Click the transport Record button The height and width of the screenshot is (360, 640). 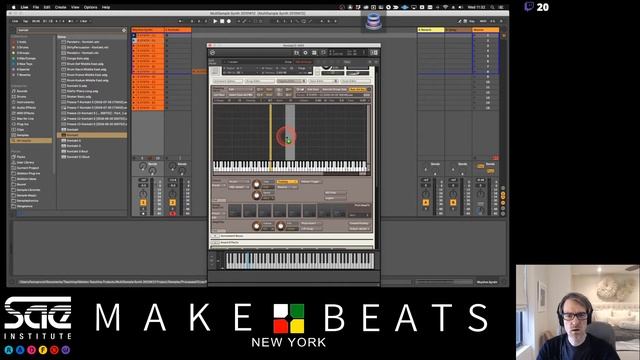pos(229,21)
